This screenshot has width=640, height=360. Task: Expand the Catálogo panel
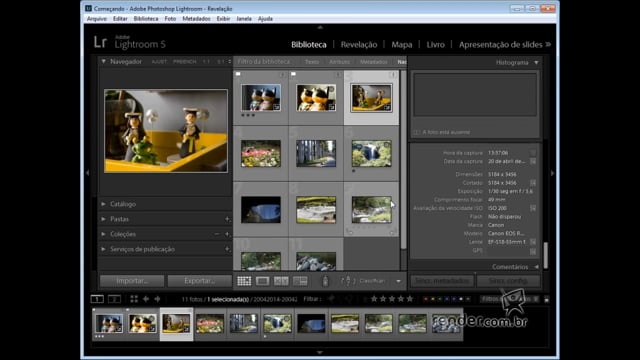tap(103, 204)
